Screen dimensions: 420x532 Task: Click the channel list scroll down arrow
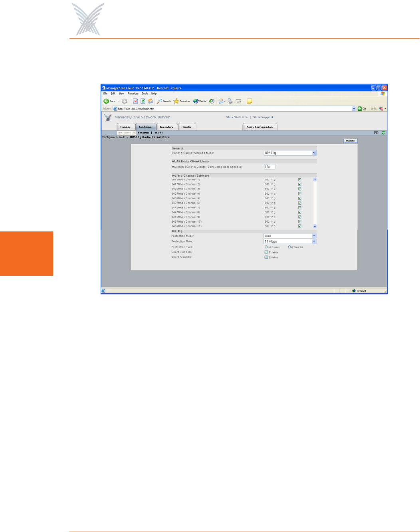click(x=315, y=226)
